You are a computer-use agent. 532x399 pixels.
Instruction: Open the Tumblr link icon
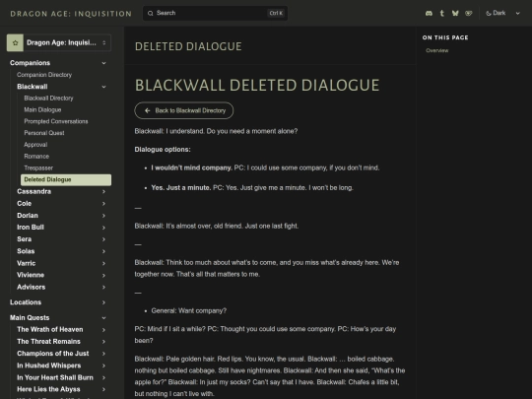click(441, 13)
